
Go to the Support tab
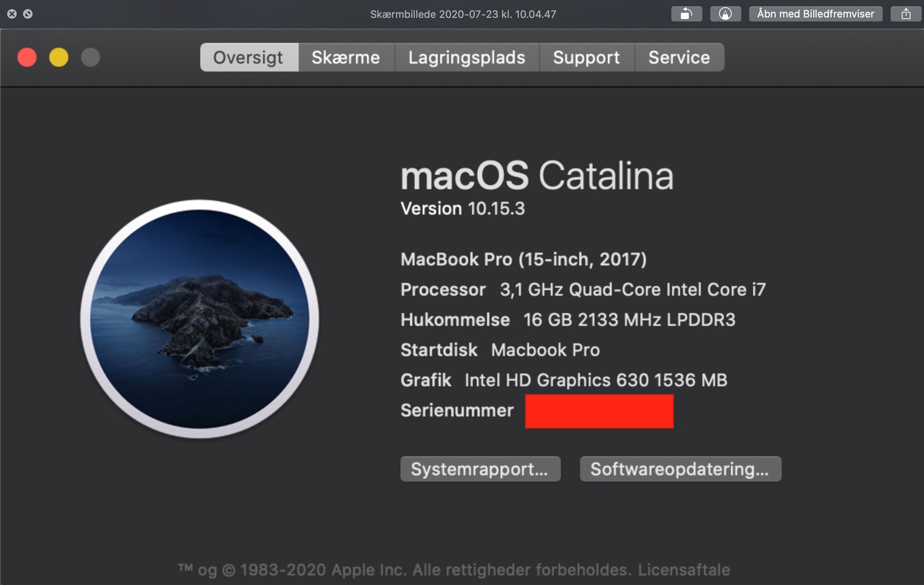(x=587, y=57)
